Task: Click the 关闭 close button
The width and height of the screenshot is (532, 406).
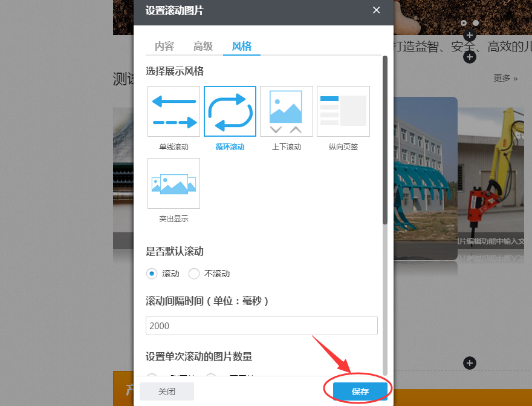Action: click(x=166, y=391)
